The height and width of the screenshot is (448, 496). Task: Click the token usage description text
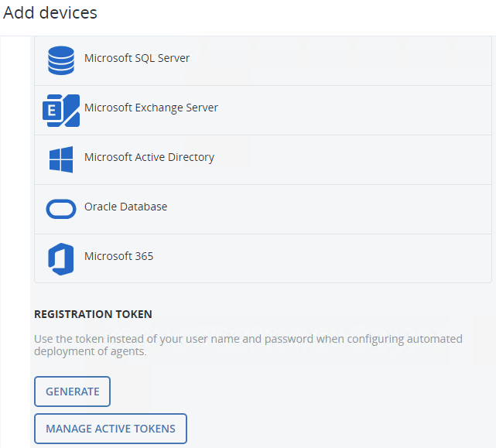248,345
